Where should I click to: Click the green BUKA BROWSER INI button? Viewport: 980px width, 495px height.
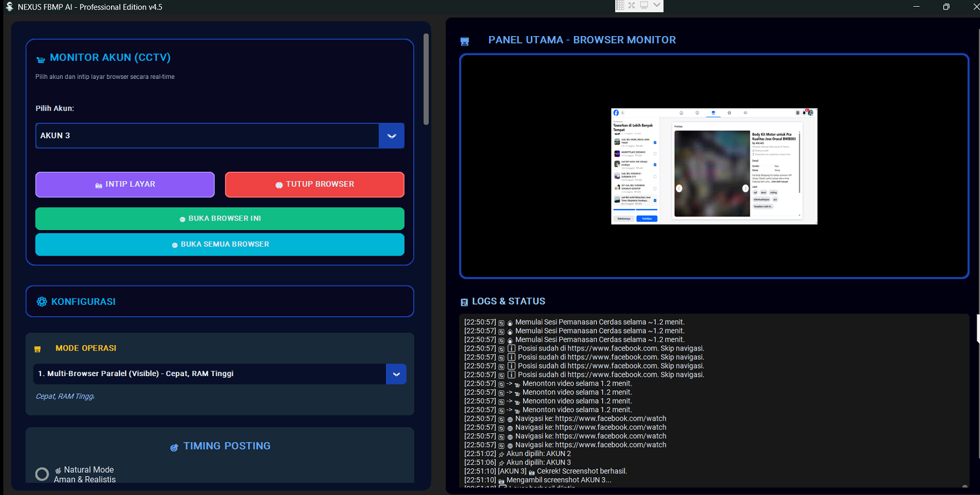click(x=220, y=219)
